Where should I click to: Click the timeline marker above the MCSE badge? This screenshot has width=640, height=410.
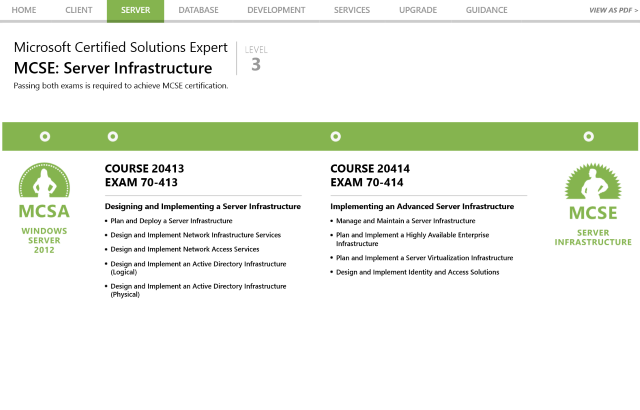pyautogui.click(x=589, y=136)
